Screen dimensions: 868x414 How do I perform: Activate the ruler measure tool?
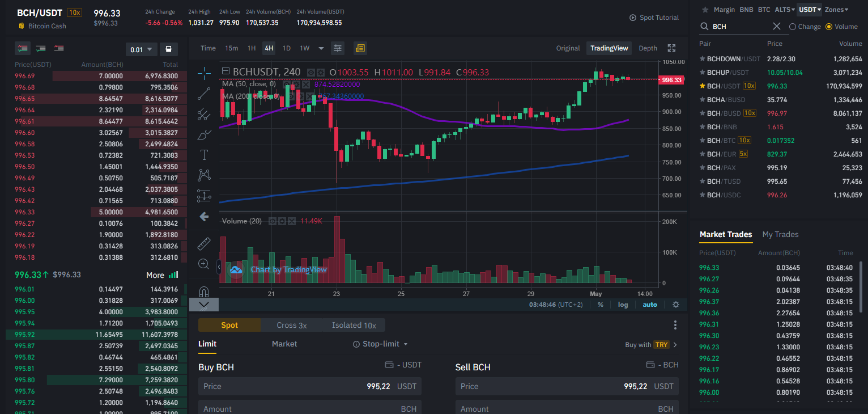[x=204, y=244]
